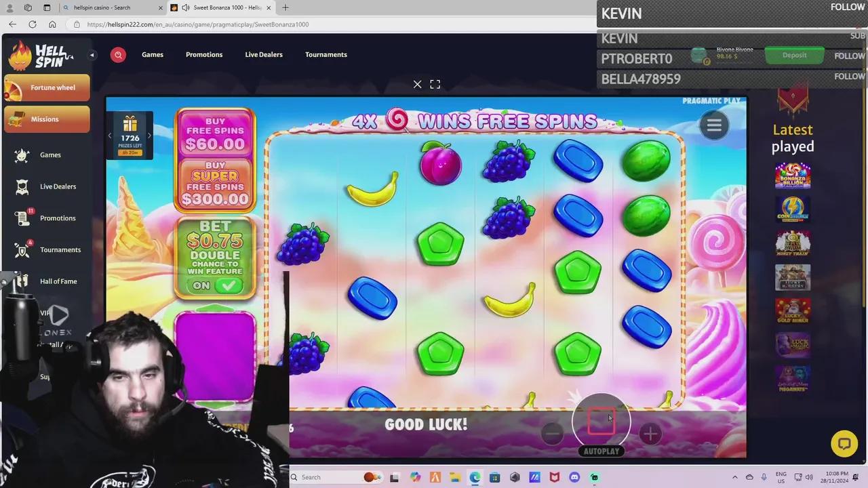Screen dimensions: 868x488
Task: Go to browser home page
Action: click(x=52, y=24)
